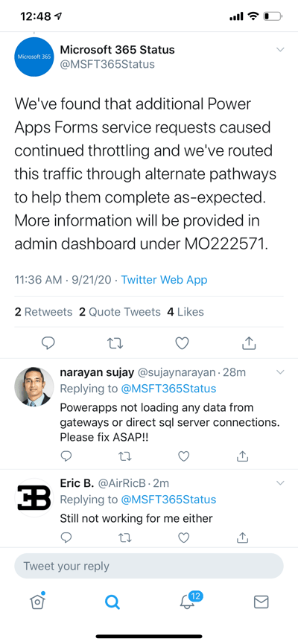Open the chevron menu on Eric B.'s reply
The image size is (298, 644).
[x=280, y=483]
